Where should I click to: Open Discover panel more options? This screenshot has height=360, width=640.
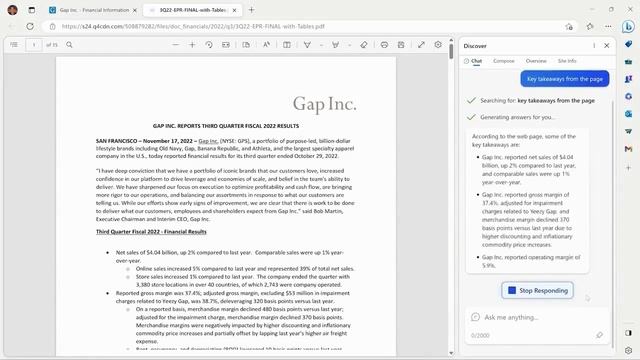click(594, 46)
